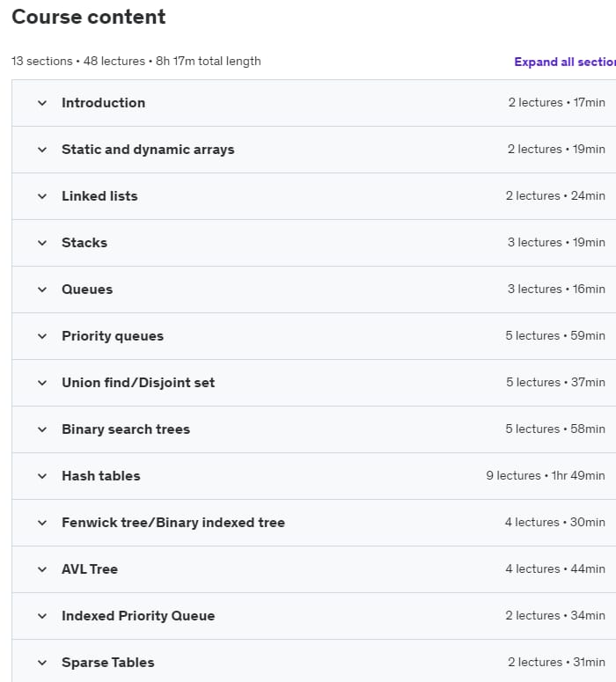Click Priority queues 5 lectures duration label
The height and width of the screenshot is (682, 616).
click(x=555, y=336)
